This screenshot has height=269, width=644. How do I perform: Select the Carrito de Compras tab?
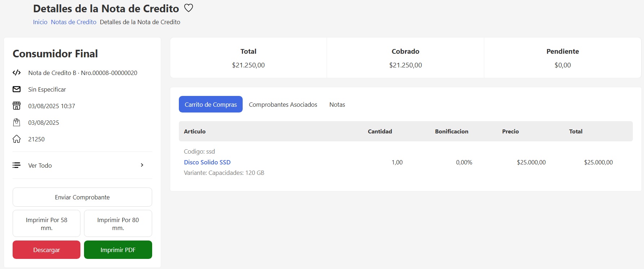pos(211,104)
